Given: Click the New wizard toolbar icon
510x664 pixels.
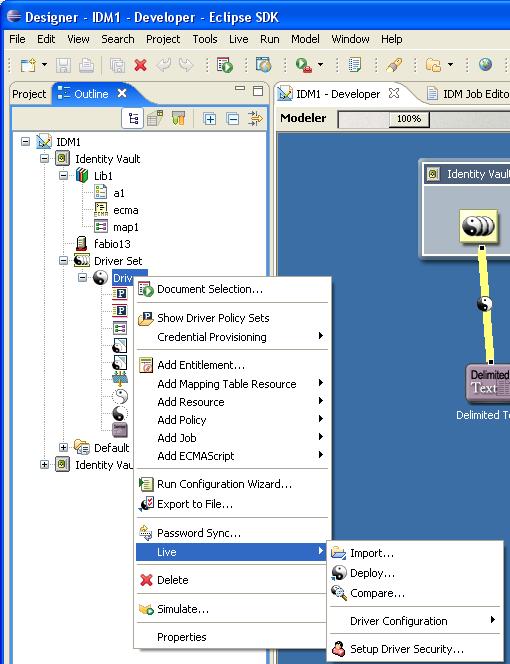Looking at the screenshot, I should [28, 65].
